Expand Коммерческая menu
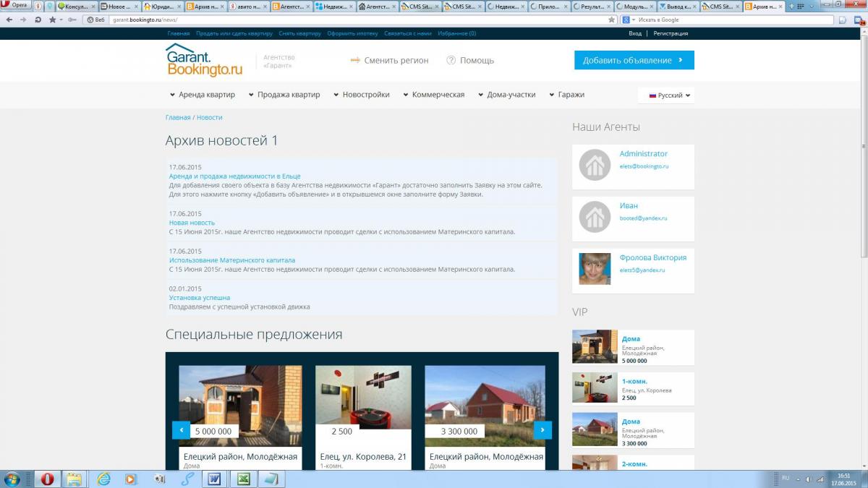 click(x=434, y=95)
